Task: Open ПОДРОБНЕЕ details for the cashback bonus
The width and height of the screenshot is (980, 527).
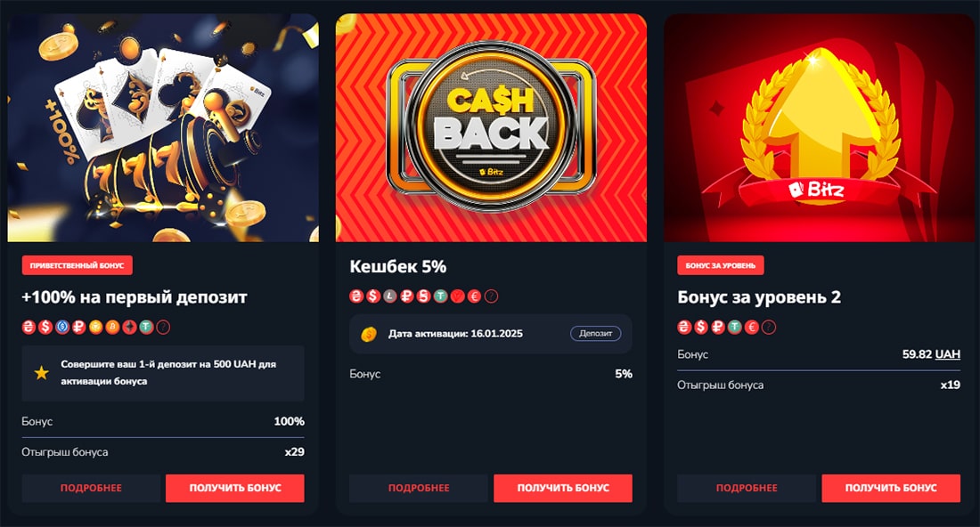Action: click(419, 488)
